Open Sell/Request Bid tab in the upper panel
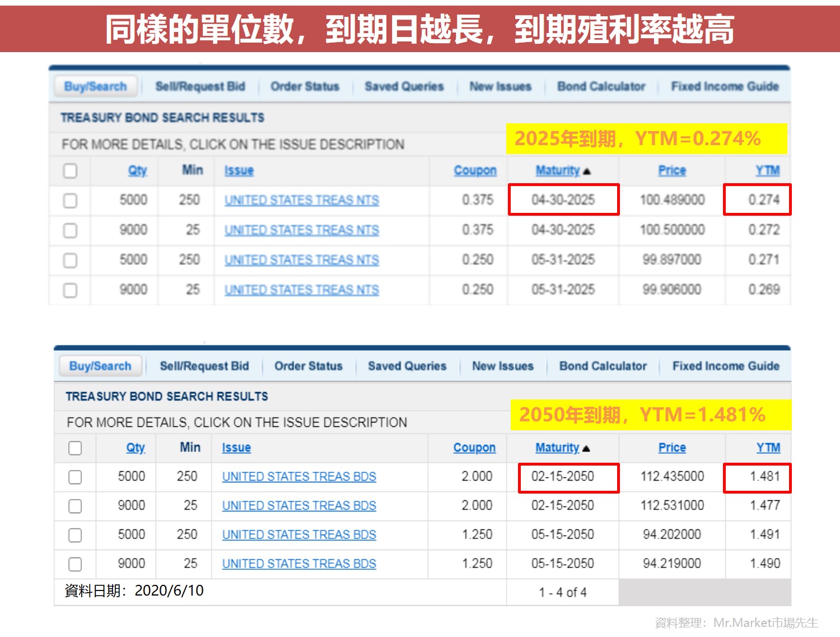Viewport: 840px width, 637px height. tap(200, 86)
